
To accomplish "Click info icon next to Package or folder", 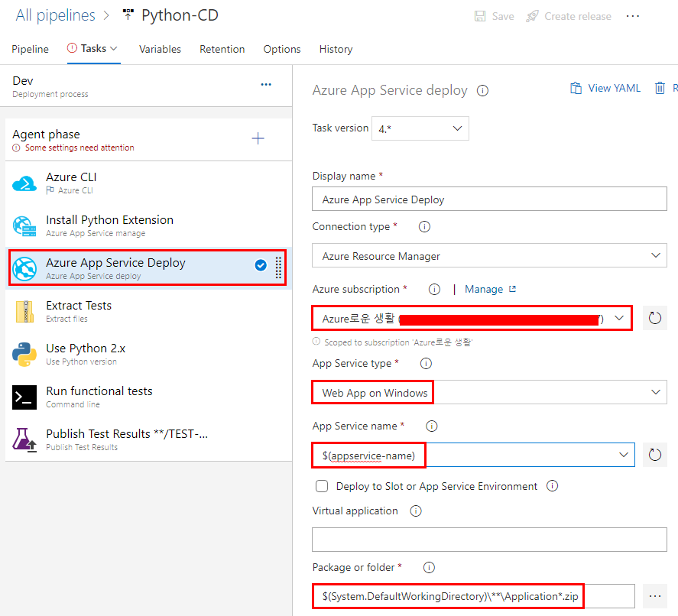I will pyautogui.click(x=429, y=568).
